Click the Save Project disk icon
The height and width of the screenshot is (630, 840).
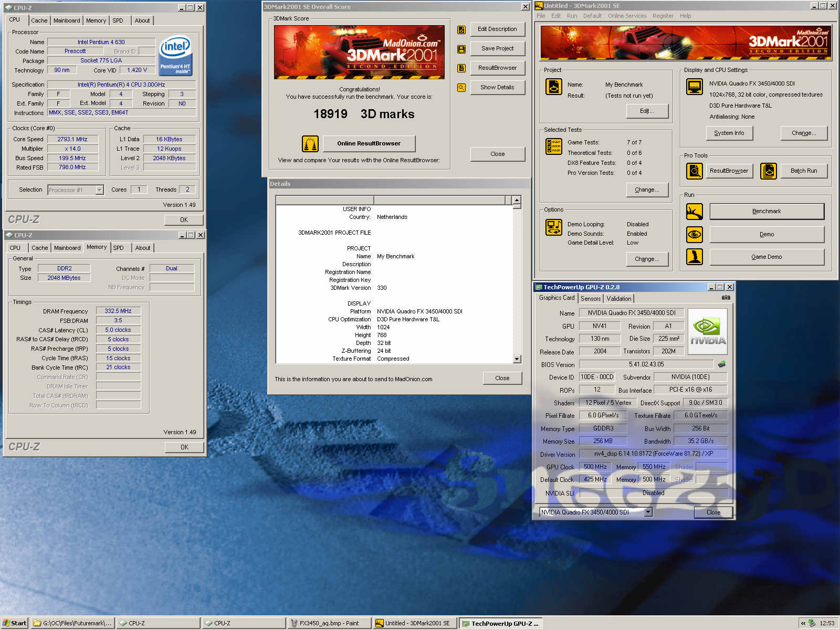click(461, 49)
